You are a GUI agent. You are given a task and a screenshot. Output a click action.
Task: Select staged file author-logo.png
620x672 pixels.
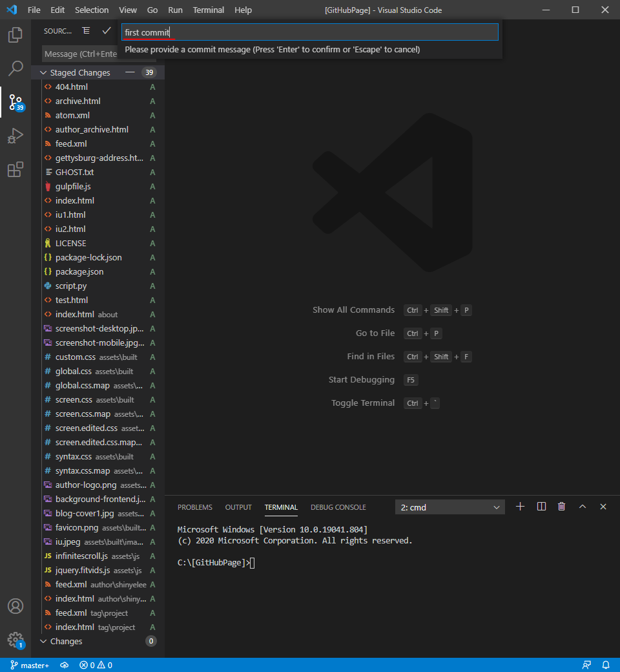click(86, 485)
